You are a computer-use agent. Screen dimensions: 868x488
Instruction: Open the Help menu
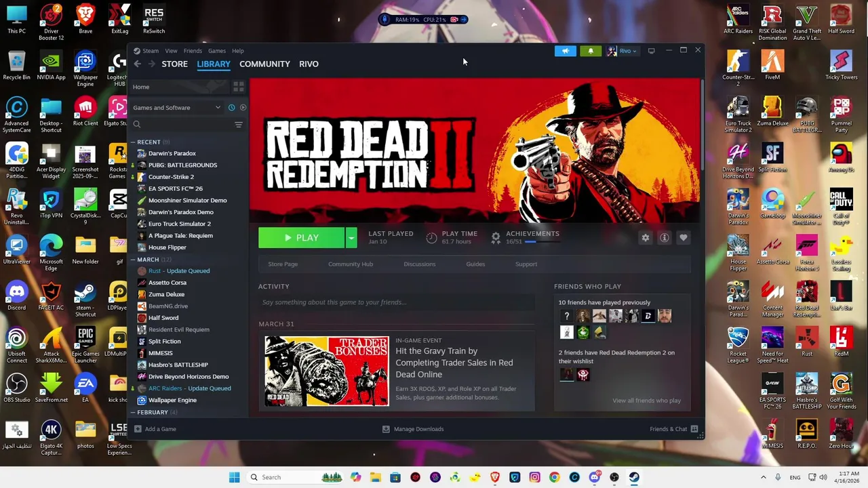coord(238,51)
